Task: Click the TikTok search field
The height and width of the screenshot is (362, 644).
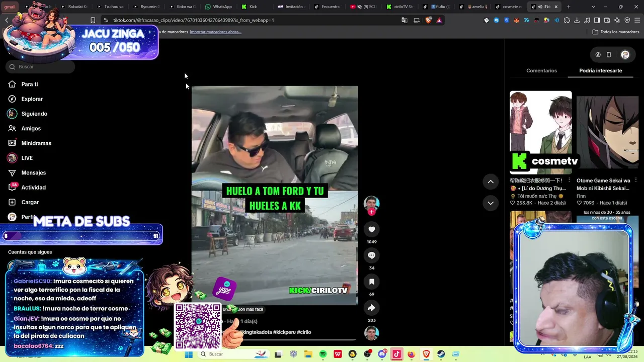Action: tap(41, 67)
